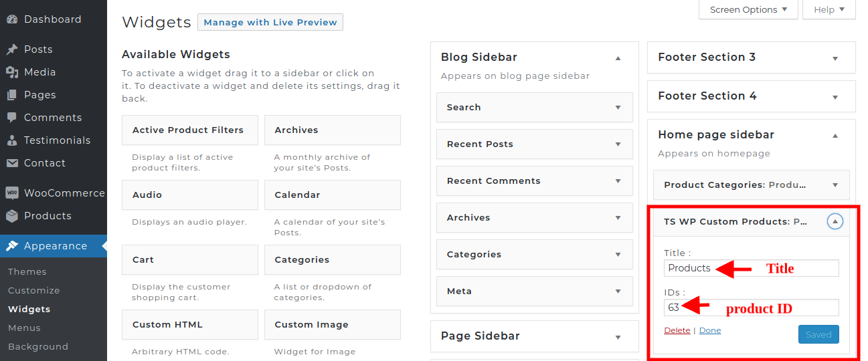Expand the Footer Section 3 panel
Screen dimensions: 868x361
pos(835,58)
